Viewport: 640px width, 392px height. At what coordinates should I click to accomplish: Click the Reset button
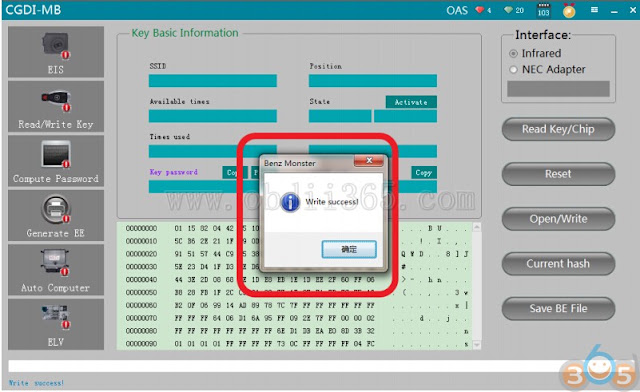click(x=558, y=174)
